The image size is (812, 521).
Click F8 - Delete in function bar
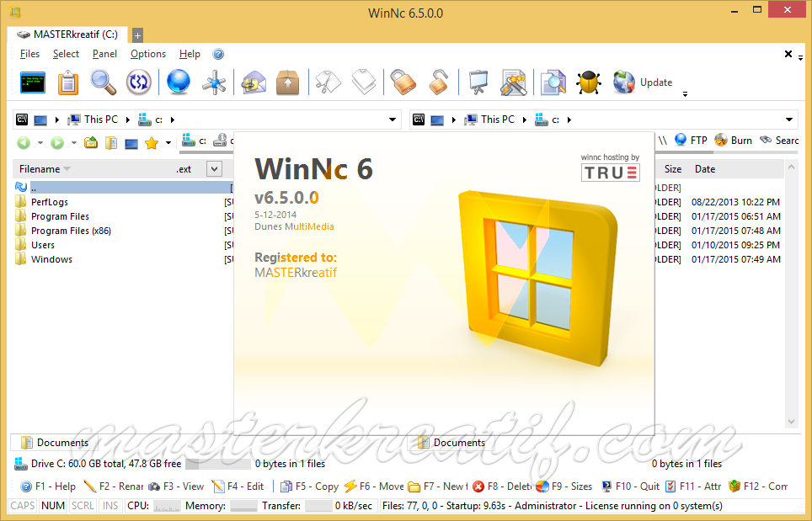(x=502, y=486)
